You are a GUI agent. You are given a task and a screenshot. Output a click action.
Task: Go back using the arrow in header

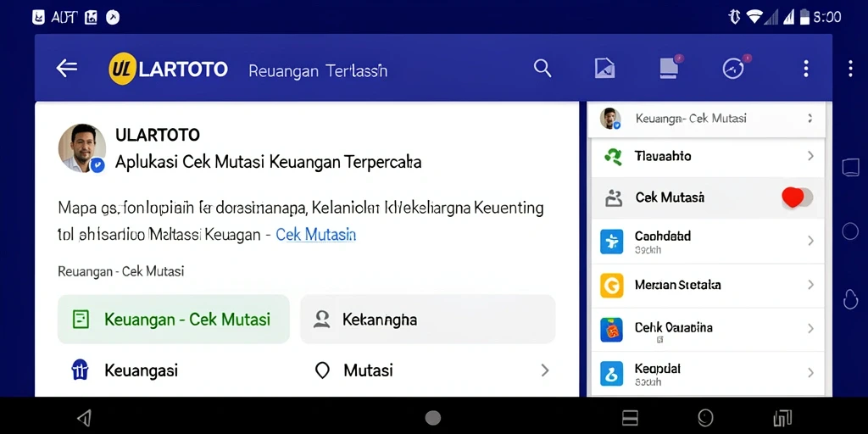pos(66,68)
